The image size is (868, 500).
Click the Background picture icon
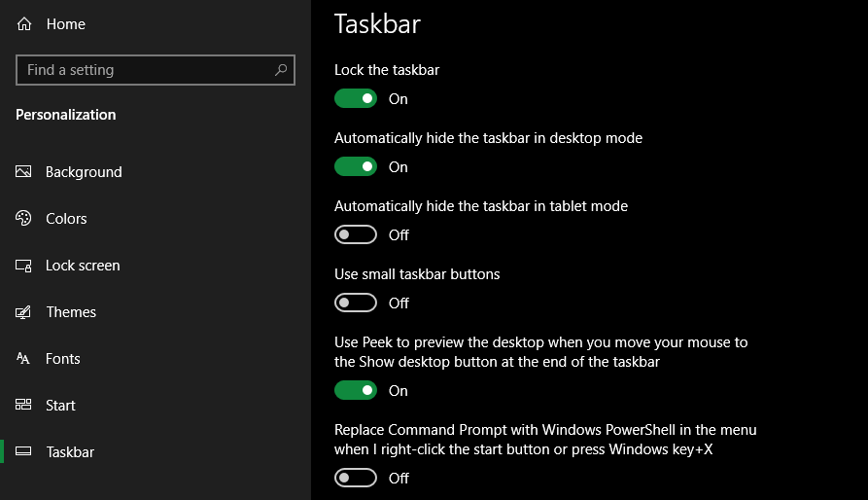point(24,172)
